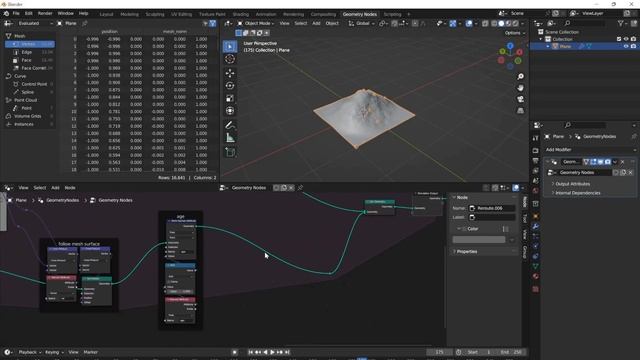Toggle the auto keying record button
Viewport: 640px width, 360px height.
click(234, 352)
